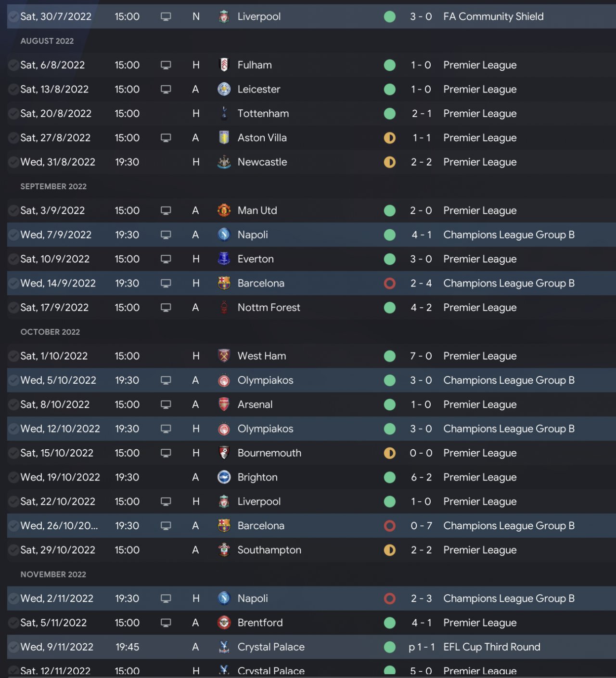Click the Fulham club badge icon

coord(224,65)
